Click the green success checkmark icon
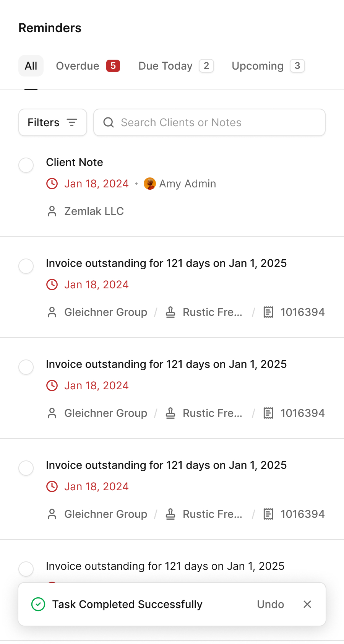Viewport: 344px width, 644px height. tap(38, 604)
